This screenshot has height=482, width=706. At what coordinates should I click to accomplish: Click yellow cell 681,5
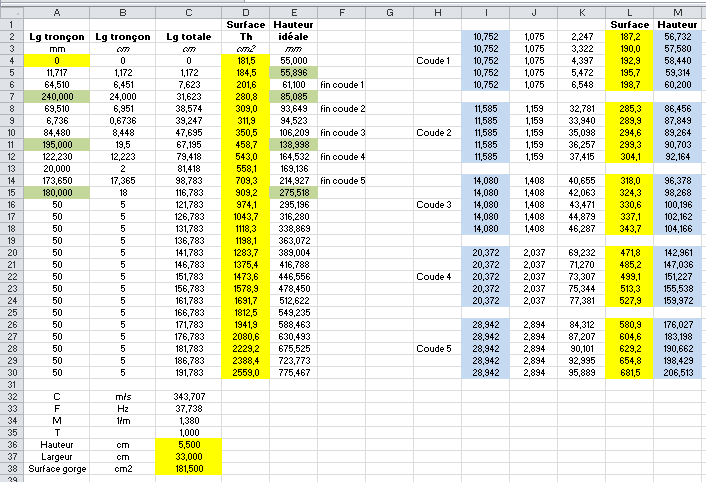pyautogui.click(x=629, y=373)
